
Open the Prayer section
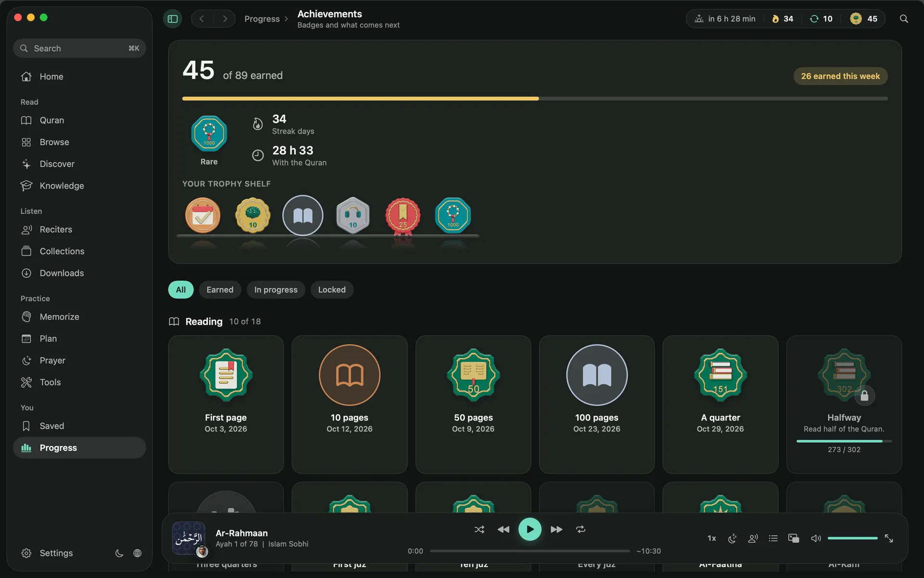pyautogui.click(x=79, y=360)
